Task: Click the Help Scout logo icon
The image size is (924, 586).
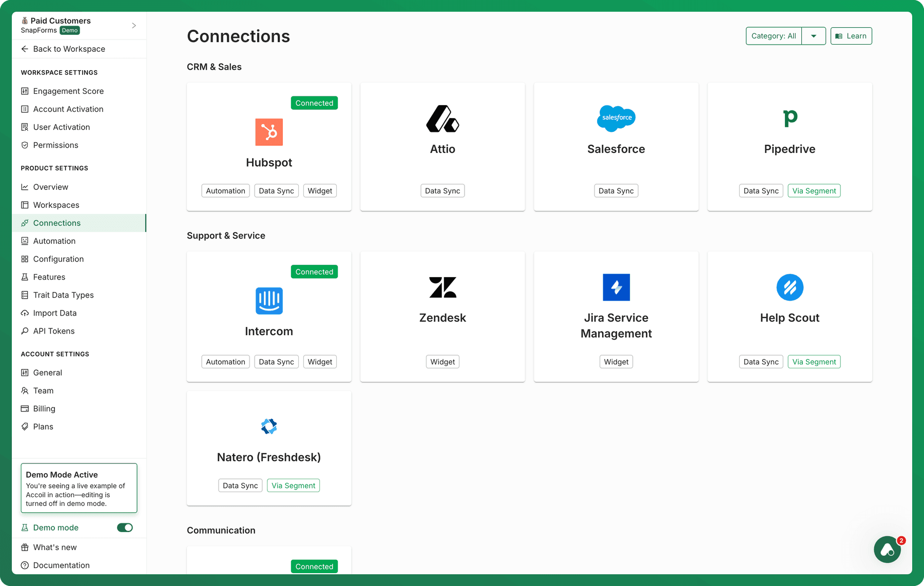Action: [x=790, y=287]
